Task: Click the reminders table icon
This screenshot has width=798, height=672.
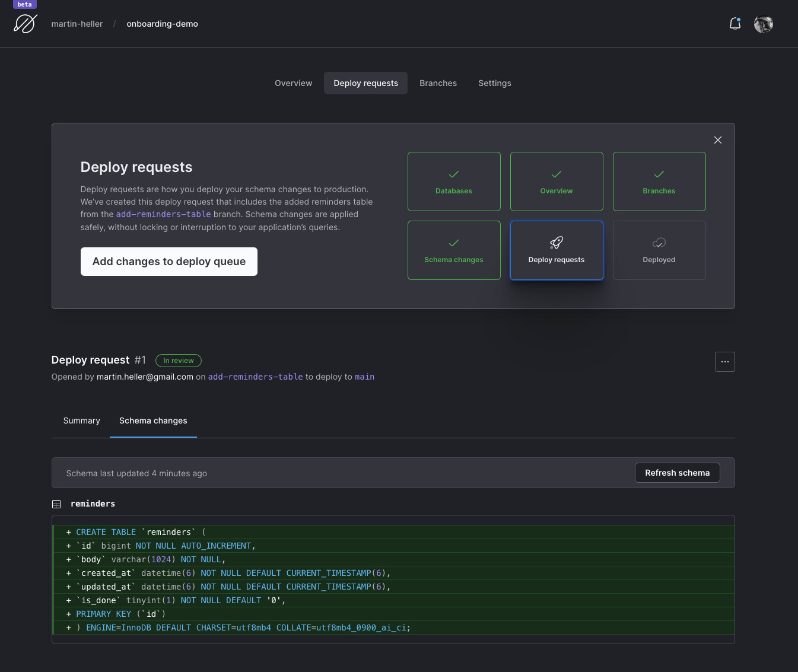Action: coord(56,504)
